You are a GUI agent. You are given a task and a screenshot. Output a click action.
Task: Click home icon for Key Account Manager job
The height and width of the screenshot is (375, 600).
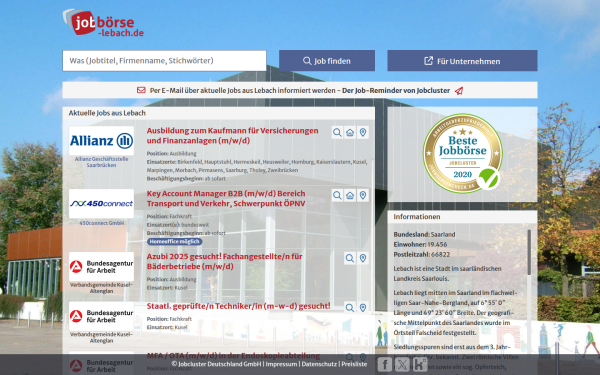point(350,195)
